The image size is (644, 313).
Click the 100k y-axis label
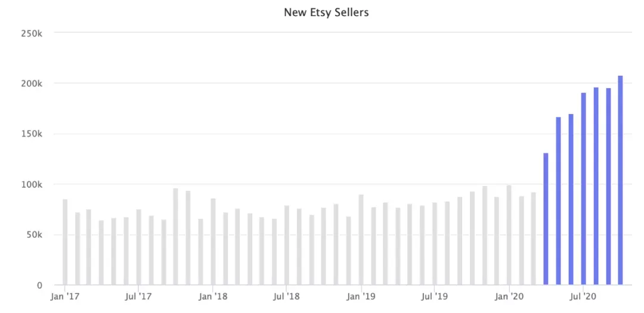click(x=32, y=184)
